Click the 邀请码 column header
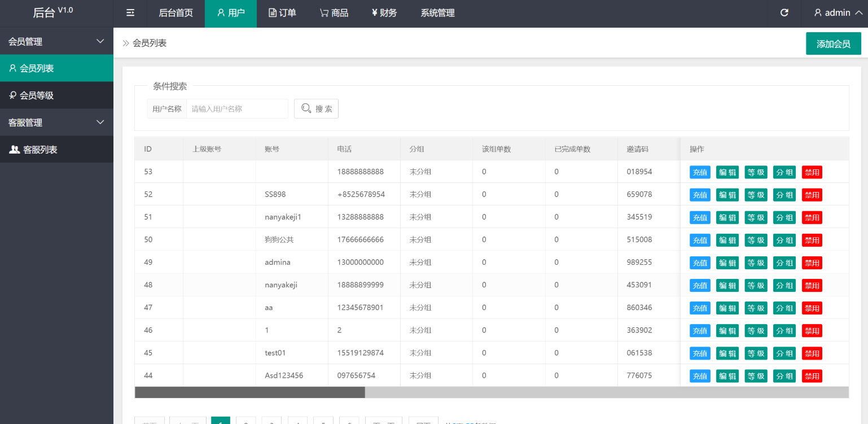 point(649,149)
